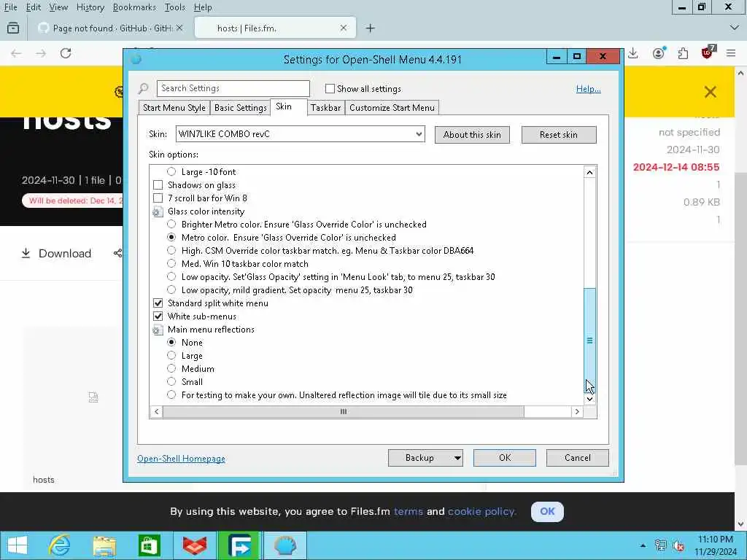Open the Help... link
The image size is (747, 560).
589,88
